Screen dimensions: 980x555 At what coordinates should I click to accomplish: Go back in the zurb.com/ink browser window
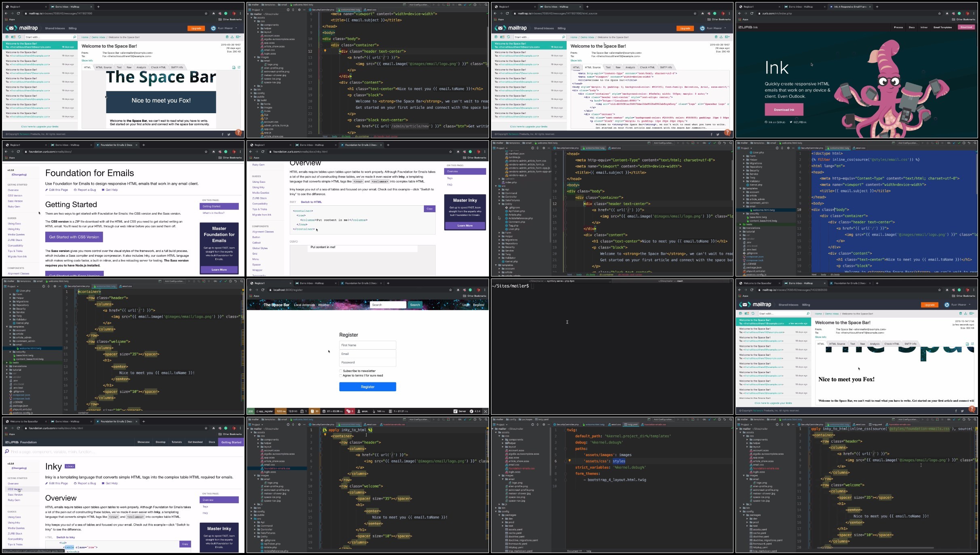coord(740,13)
